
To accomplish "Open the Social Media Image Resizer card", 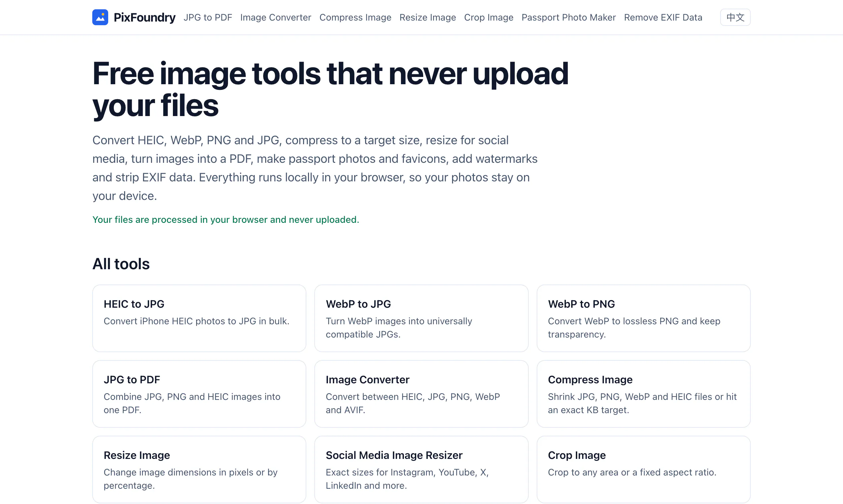I will pyautogui.click(x=421, y=470).
